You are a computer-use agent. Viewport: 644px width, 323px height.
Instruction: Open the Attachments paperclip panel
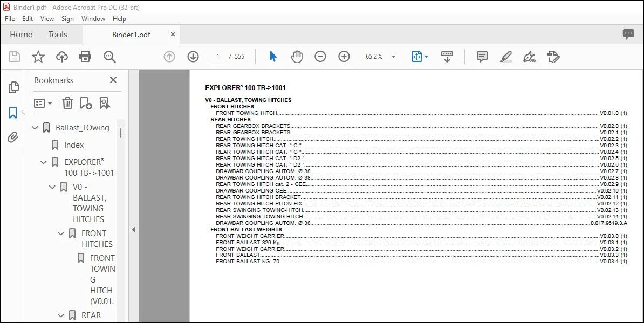pyautogui.click(x=13, y=137)
